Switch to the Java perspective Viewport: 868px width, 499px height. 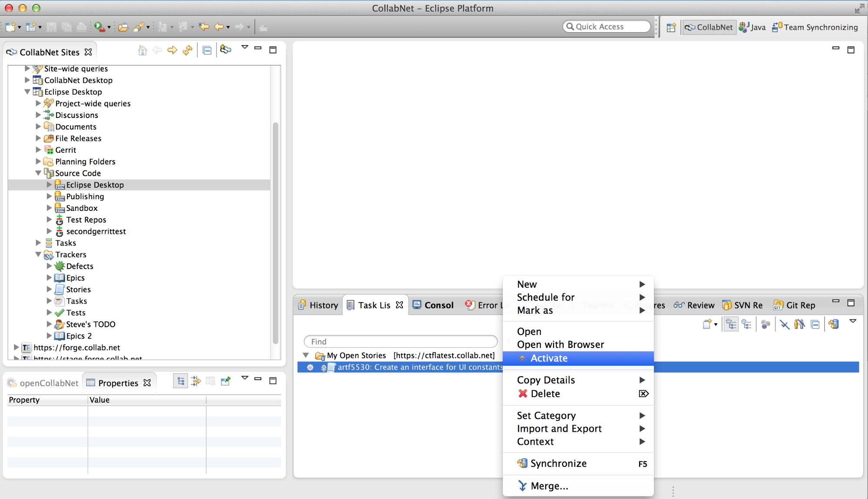752,27
